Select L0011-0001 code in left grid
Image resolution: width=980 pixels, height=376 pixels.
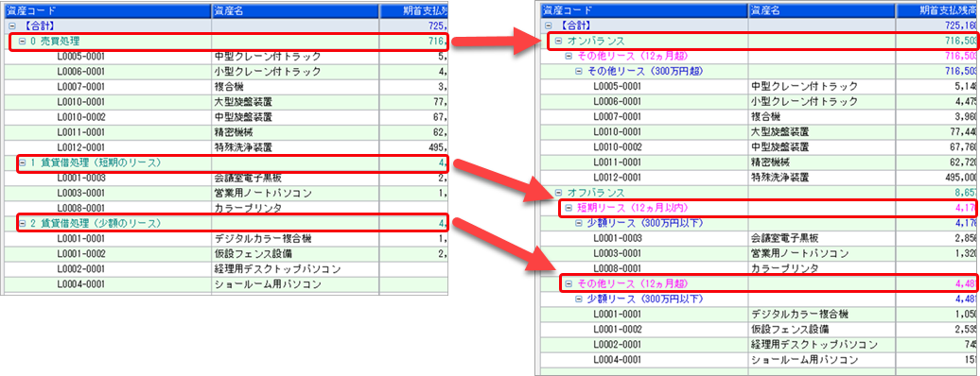(80, 132)
